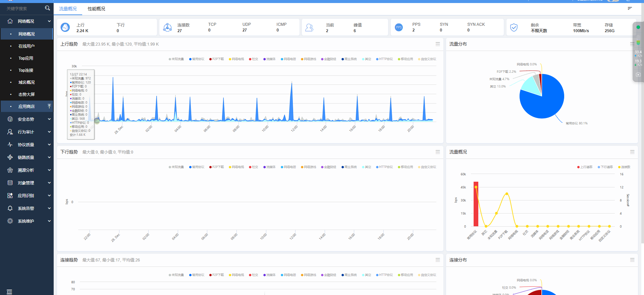644x295 pixels.
Task: Click the 网络概况 home icon in sidebar
Action: [x=10, y=21]
